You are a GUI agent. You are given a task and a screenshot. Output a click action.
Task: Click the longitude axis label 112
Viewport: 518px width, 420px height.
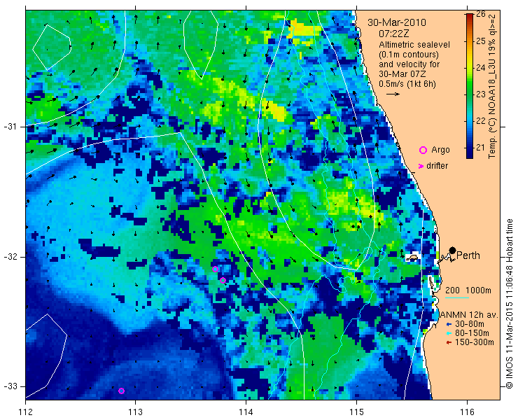tap(26, 412)
